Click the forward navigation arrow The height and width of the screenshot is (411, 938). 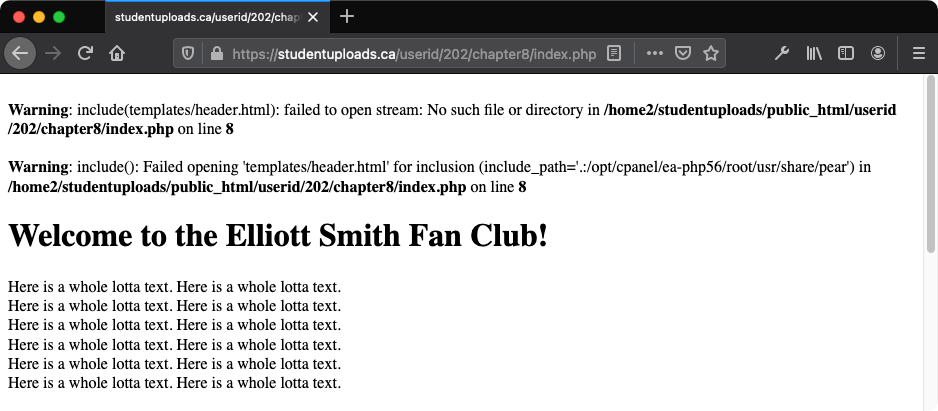pyautogui.click(x=53, y=53)
